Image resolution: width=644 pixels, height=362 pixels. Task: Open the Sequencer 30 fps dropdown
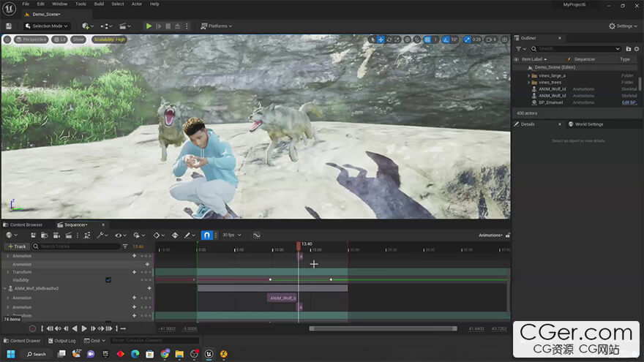coord(232,235)
